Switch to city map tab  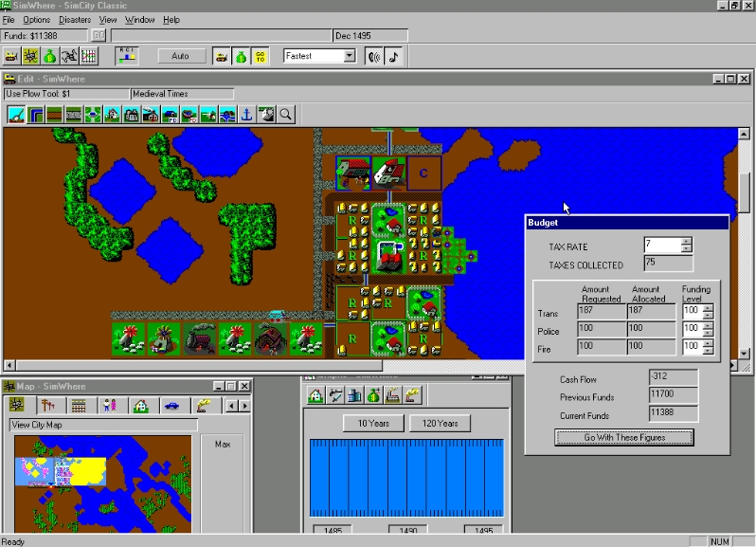(x=17, y=405)
